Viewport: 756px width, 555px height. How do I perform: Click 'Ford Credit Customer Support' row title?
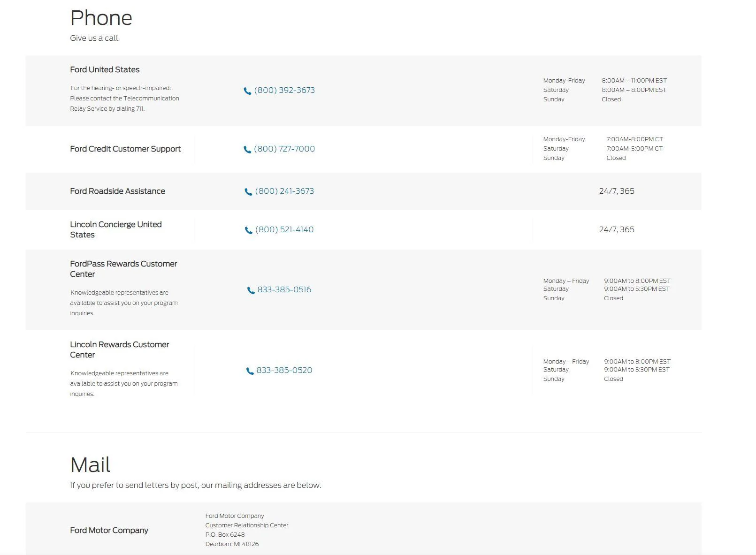(x=125, y=149)
